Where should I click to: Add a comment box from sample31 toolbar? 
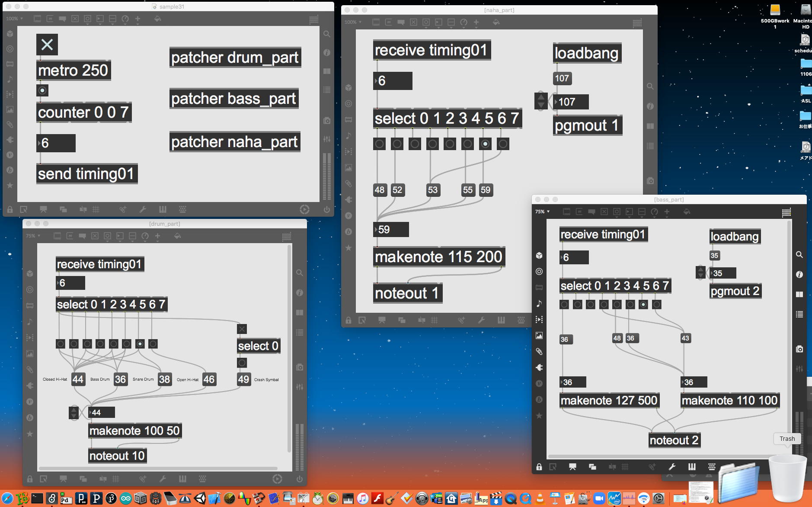[62, 19]
